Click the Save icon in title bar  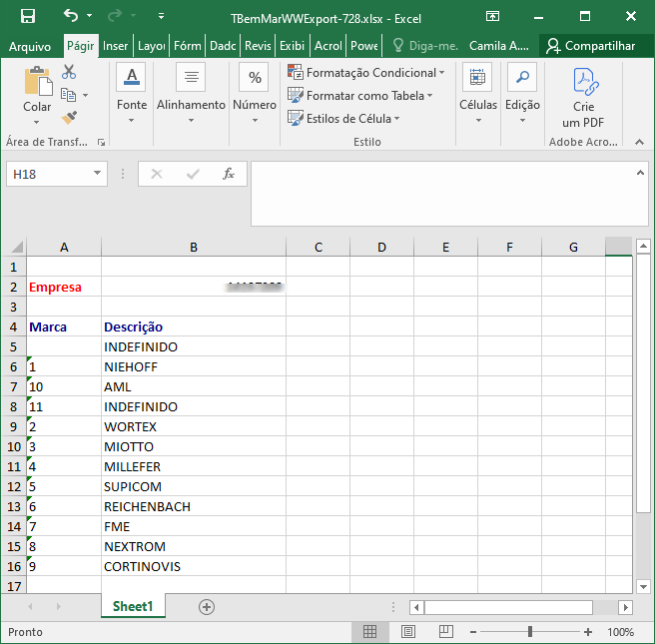pos(28,17)
